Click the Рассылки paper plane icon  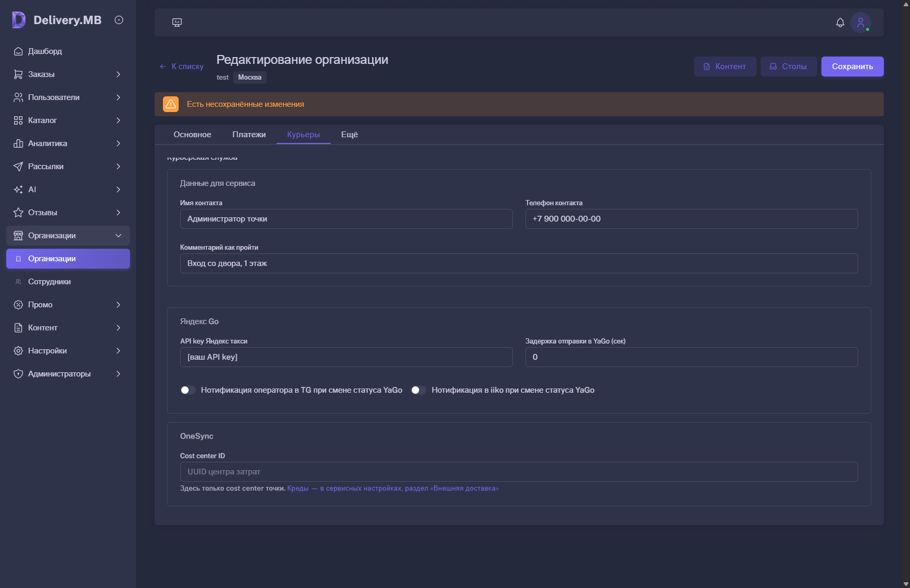(18, 167)
